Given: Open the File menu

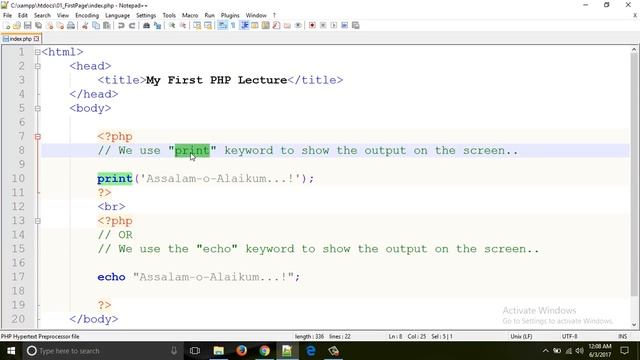Looking at the screenshot, I should point(7,15).
